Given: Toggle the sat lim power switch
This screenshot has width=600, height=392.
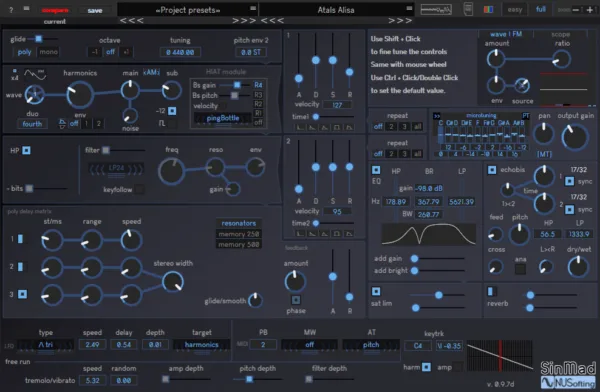Looking at the screenshot, I should click(376, 291).
